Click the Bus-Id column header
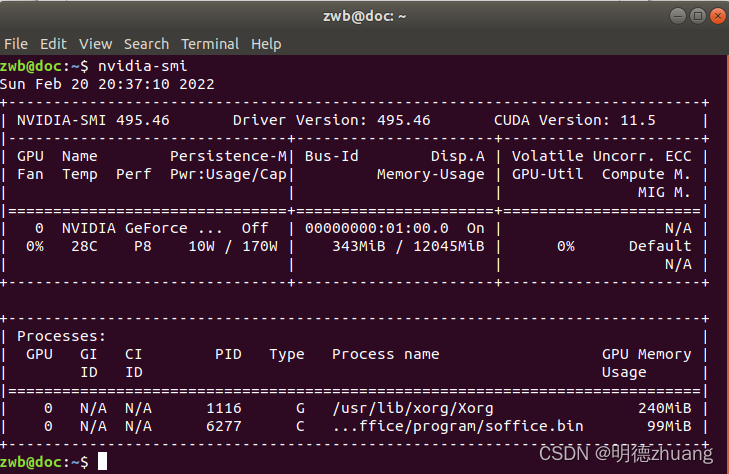Viewport: 729px width, 474px height. point(331,156)
